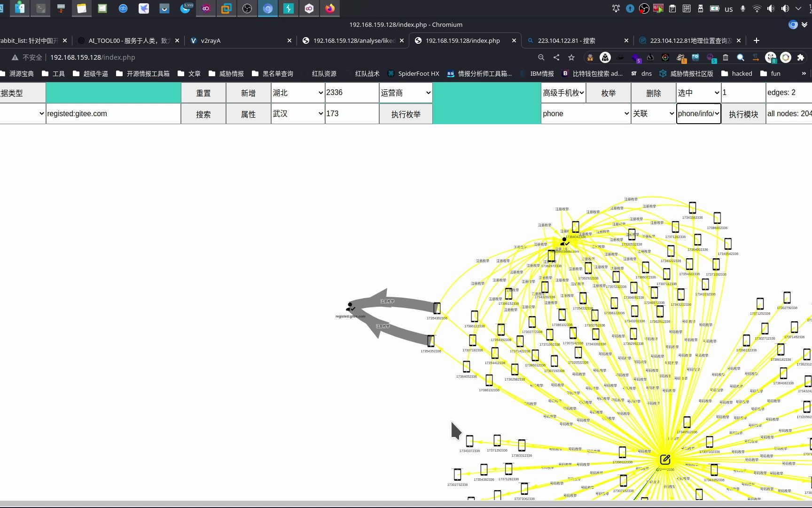Open the 运营商 carrier dropdown
The height and width of the screenshot is (508, 812).
(x=406, y=93)
